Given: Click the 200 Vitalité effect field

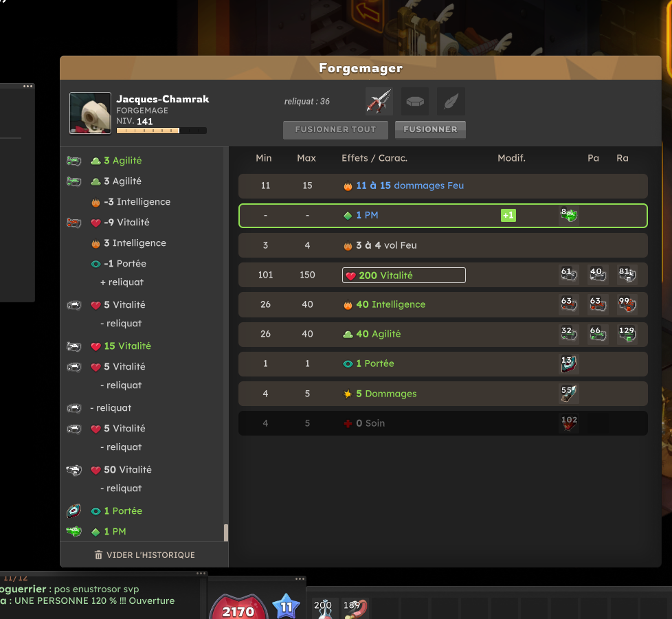Looking at the screenshot, I should tap(404, 275).
